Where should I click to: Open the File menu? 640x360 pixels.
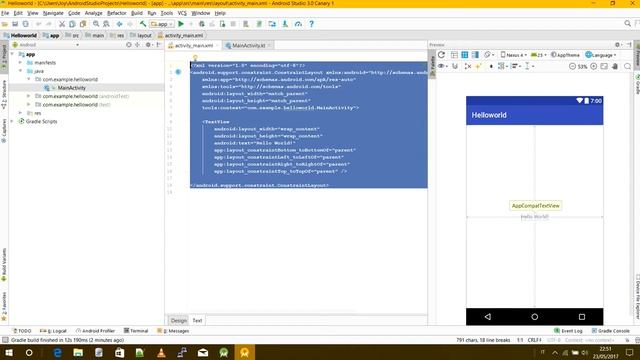coord(5,13)
